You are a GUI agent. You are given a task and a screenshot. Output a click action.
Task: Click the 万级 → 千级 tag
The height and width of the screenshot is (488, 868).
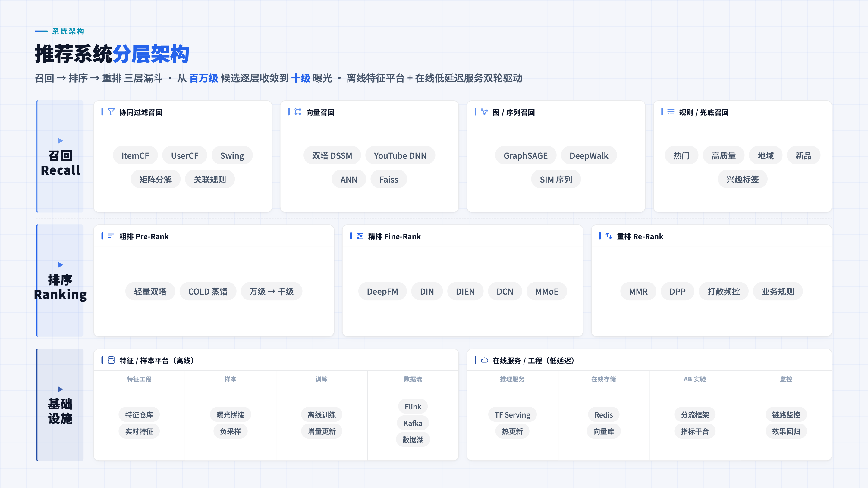pos(272,291)
